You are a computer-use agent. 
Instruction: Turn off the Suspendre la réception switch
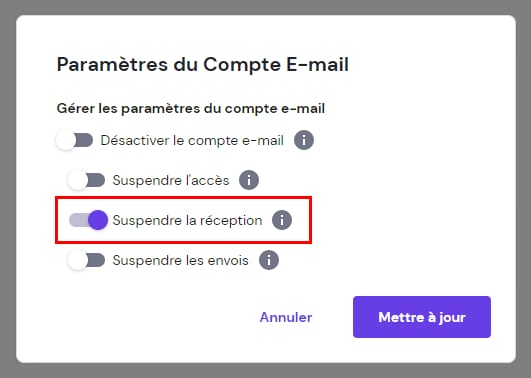[x=88, y=220]
